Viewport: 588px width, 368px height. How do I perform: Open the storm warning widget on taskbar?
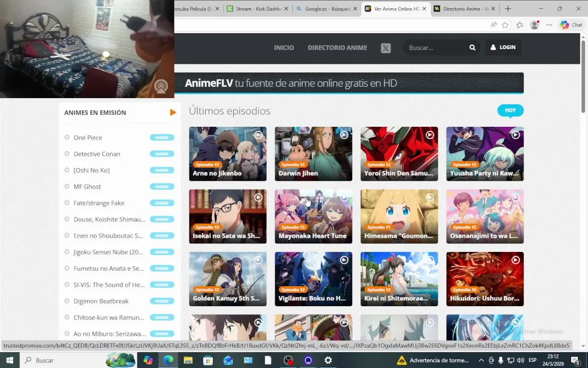[x=433, y=360]
